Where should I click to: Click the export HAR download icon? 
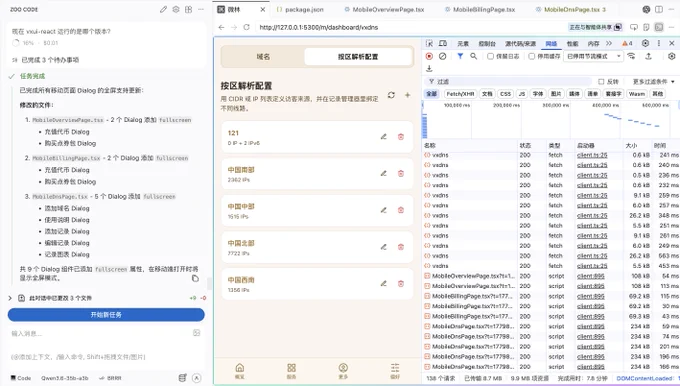coord(429,69)
